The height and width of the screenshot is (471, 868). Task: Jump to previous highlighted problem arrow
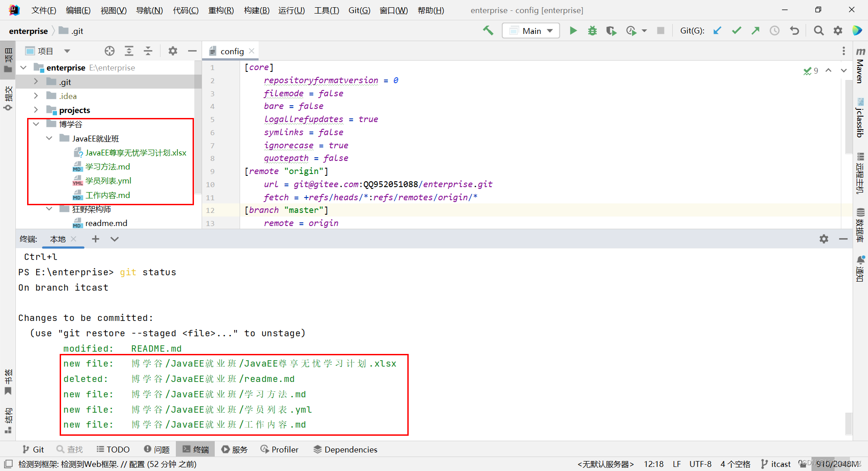[x=828, y=71]
